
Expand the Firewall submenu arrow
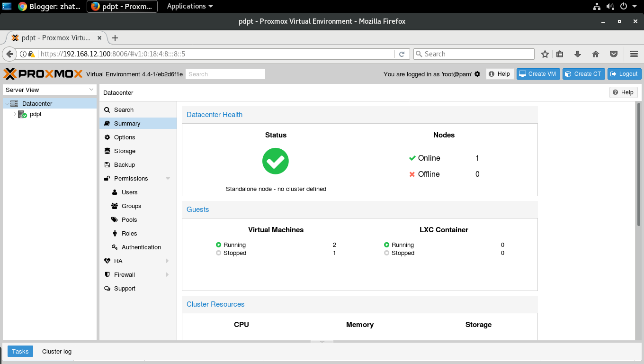click(168, 275)
